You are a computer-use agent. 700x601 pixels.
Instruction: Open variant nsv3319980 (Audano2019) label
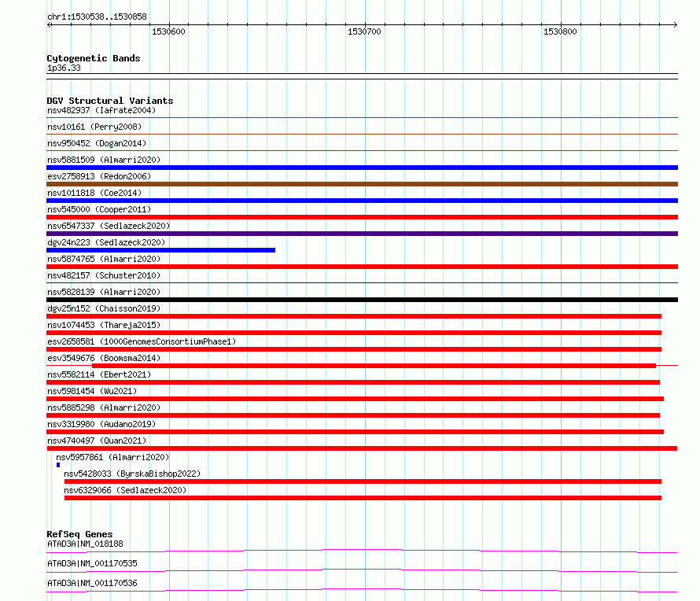(101, 424)
